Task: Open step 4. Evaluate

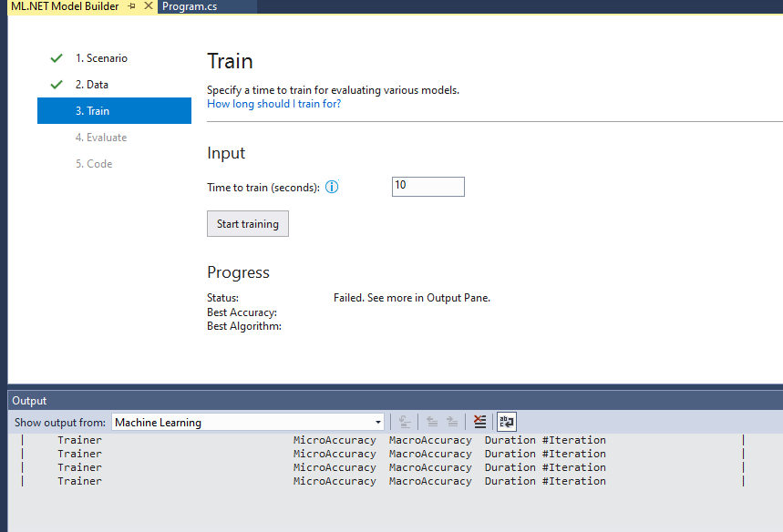Action: pyautogui.click(x=101, y=138)
